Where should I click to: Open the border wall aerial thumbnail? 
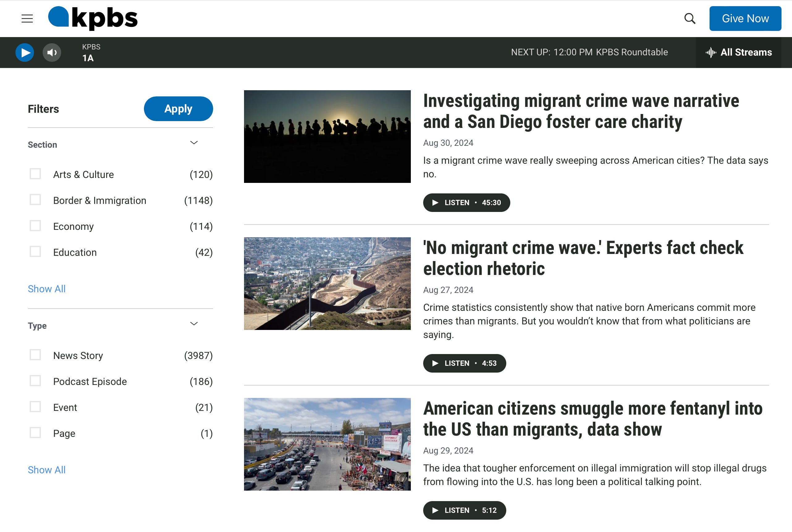pyautogui.click(x=327, y=284)
